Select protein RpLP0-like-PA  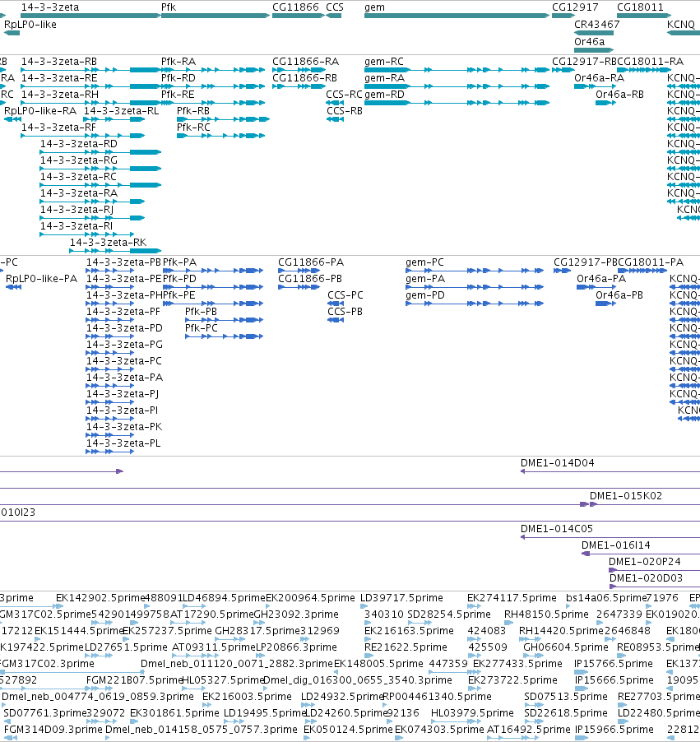tap(42, 279)
